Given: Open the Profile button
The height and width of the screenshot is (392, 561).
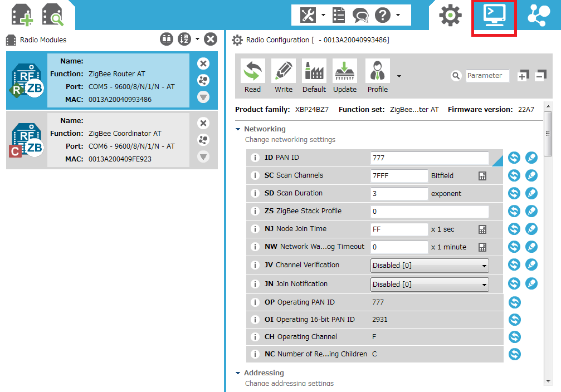Looking at the screenshot, I should 378,76.
